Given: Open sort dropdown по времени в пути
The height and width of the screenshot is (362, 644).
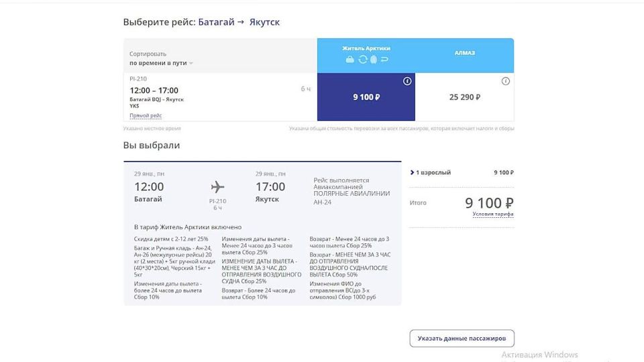Looking at the screenshot, I should pos(161,63).
